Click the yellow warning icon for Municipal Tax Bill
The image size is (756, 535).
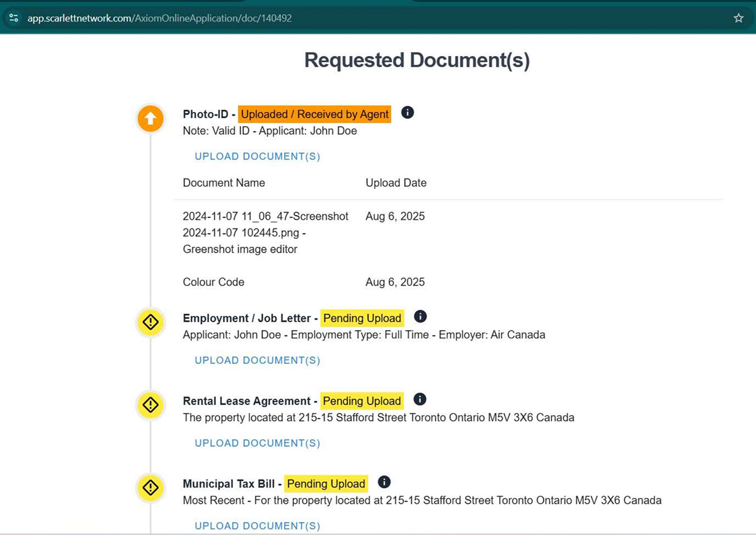pyautogui.click(x=150, y=488)
